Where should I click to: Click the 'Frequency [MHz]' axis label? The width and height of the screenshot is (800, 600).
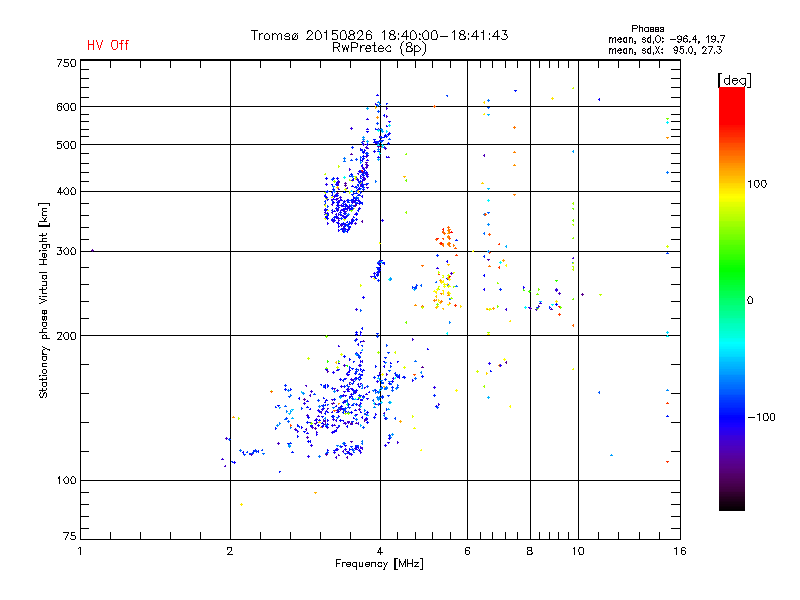379,564
